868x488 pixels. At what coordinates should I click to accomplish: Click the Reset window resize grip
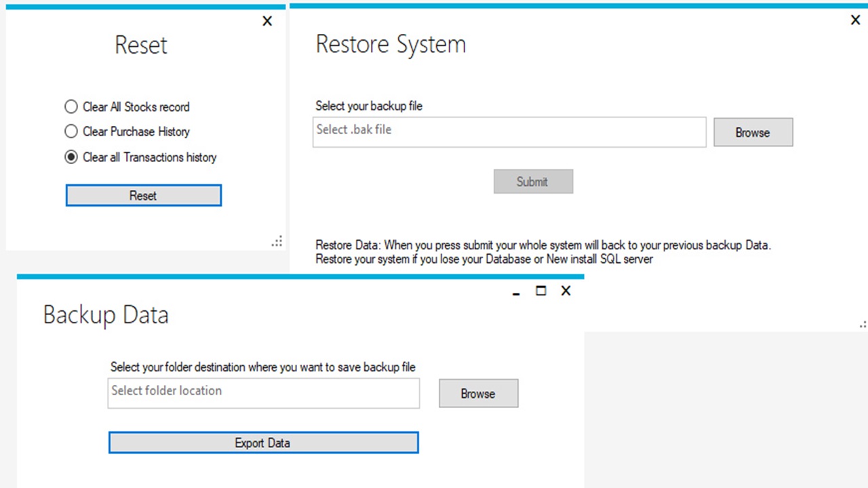click(x=277, y=242)
